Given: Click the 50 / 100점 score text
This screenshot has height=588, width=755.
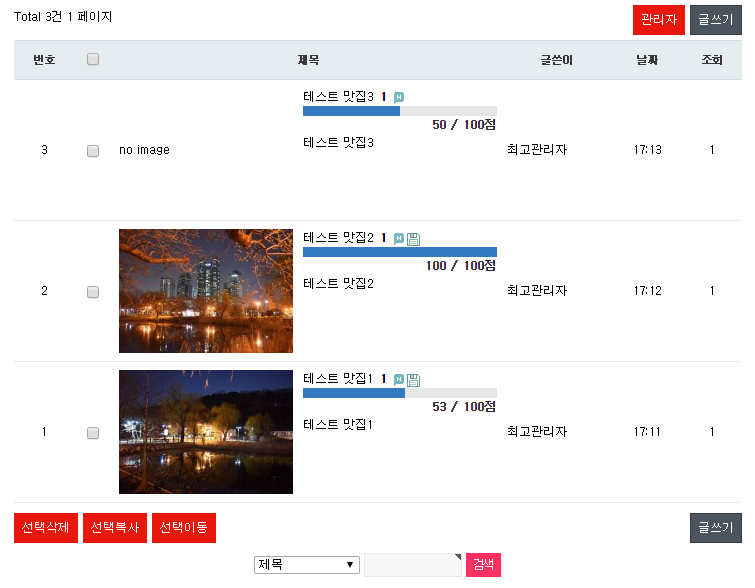Looking at the screenshot, I should [x=464, y=125].
